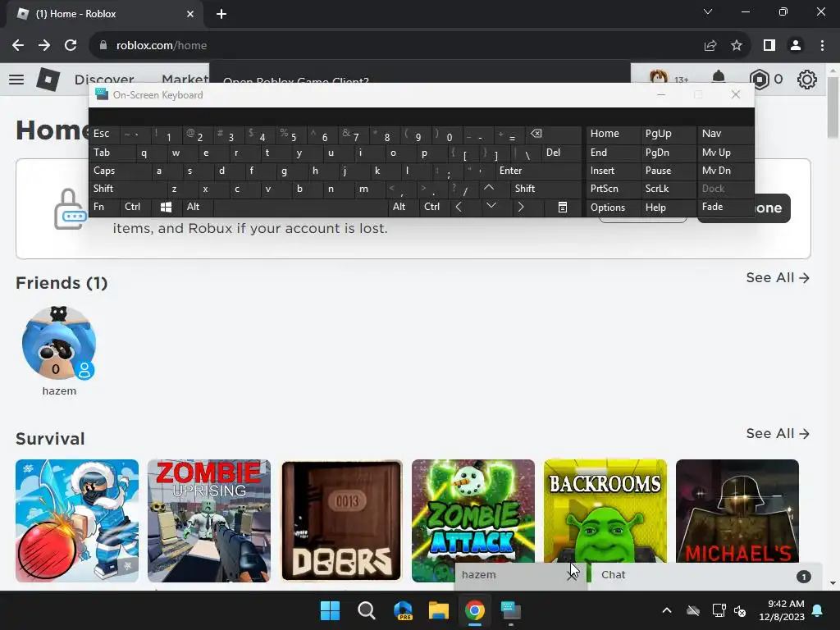Go forward in Chrome history
Image resolution: width=840 pixels, height=630 pixels.
point(44,45)
